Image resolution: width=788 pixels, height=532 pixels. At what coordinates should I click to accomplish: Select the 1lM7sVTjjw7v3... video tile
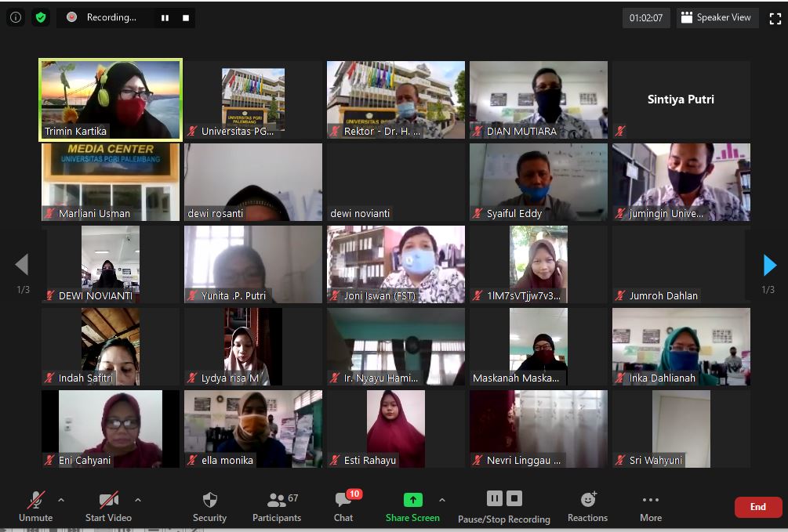coord(539,264)
